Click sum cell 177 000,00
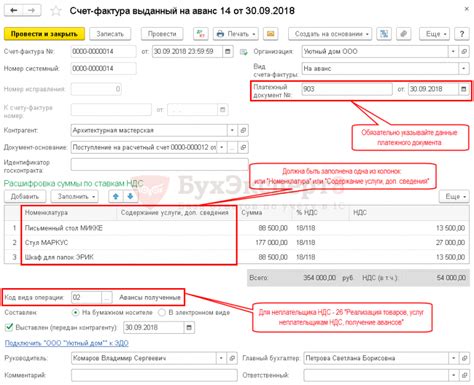The image size is (474, 385). 265,243
